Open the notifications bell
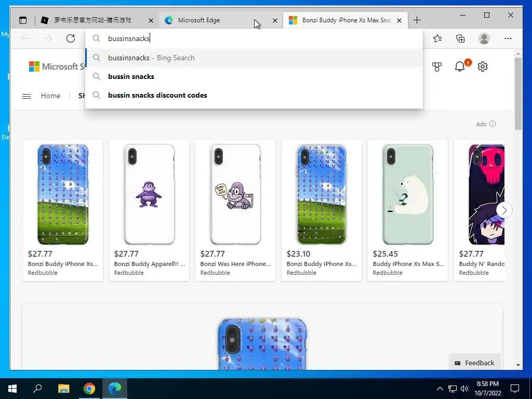 tap(460, 66)
